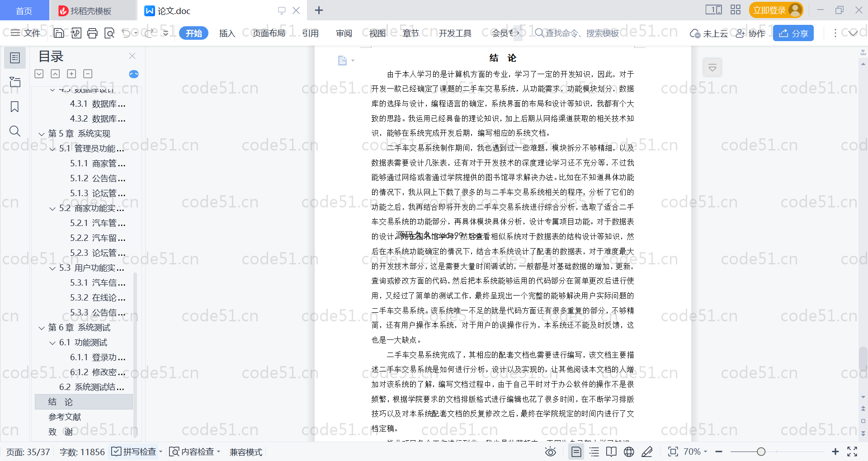The height and width of the screenshot is (461, 868).
Task: Open the bookmark panel in the left sidebar
Action: coord(15,107)
